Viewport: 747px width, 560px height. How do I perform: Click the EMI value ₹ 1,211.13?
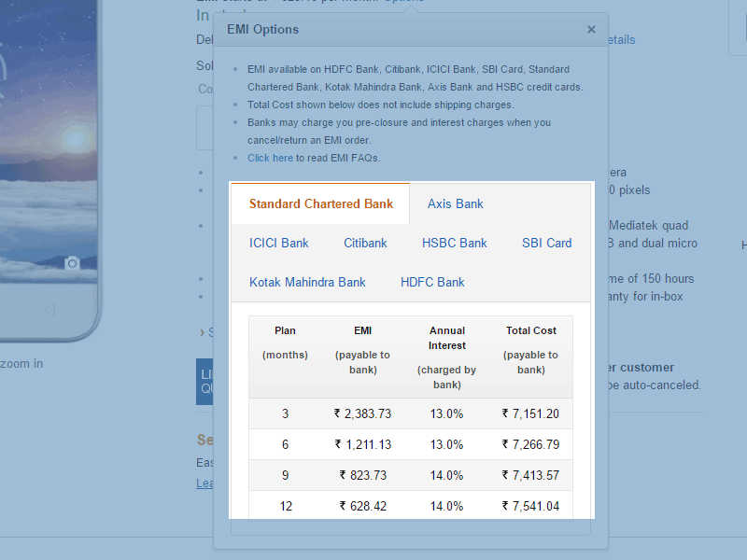(x=362, y=444)
